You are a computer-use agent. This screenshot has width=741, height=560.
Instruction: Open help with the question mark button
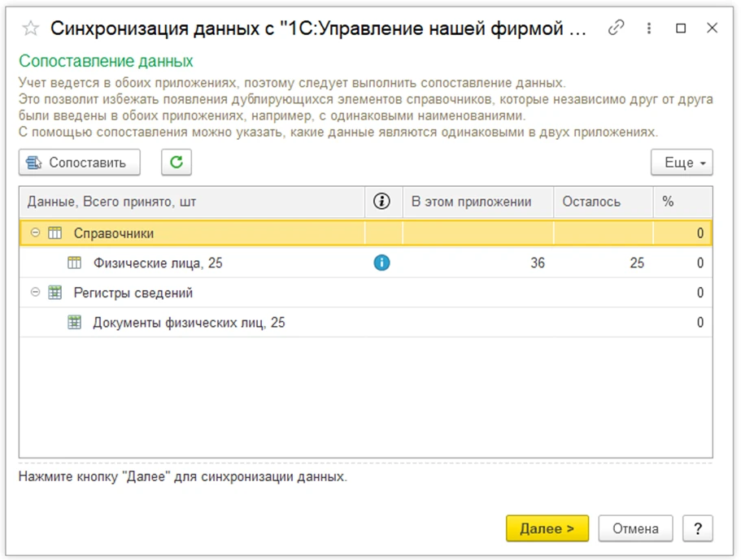coord(698,528)
